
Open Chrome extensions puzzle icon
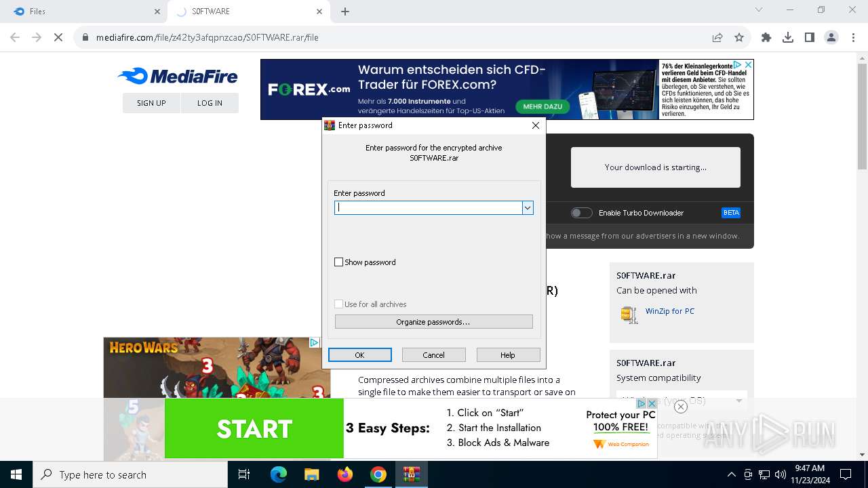pyautogui.click(x=766, y=37)
